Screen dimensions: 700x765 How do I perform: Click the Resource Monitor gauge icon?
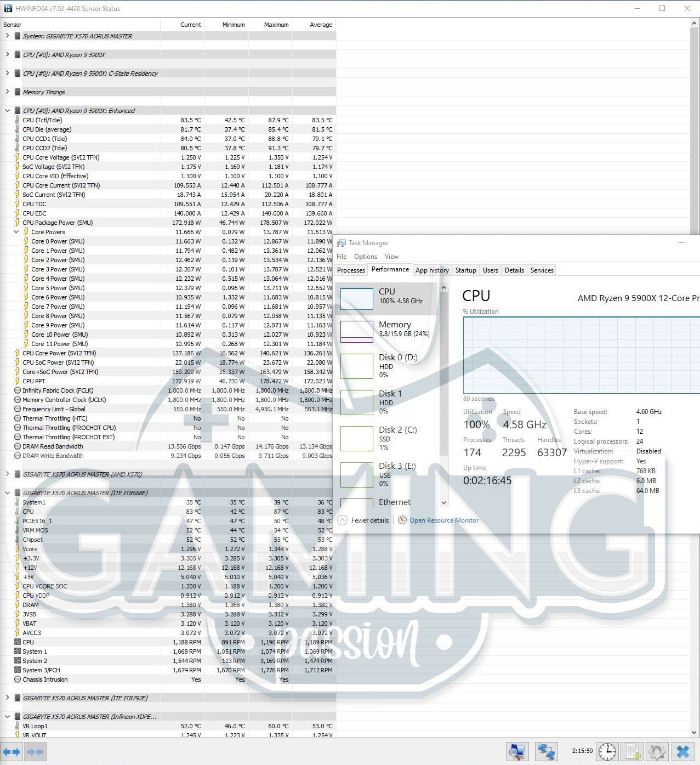pos(402,520)
